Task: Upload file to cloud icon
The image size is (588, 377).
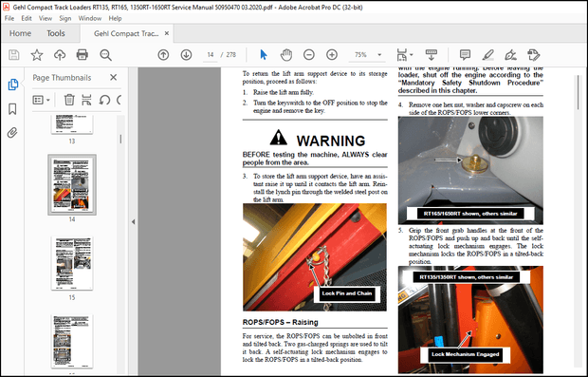Action: 60,55
